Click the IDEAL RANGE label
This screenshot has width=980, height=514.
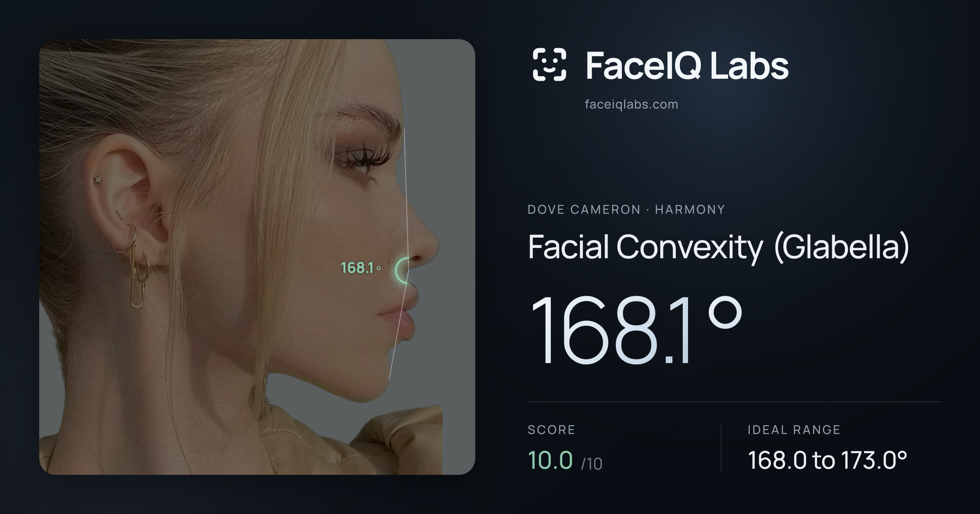[794, 430]
